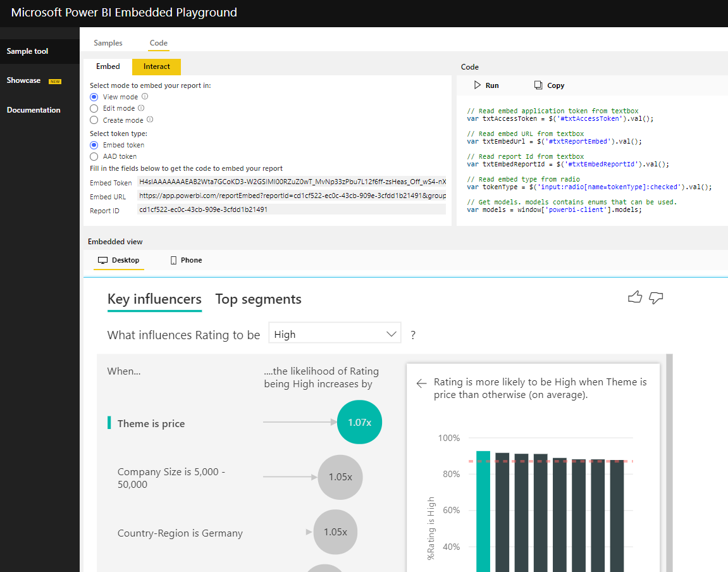The height and width of the screenshot is (572, 728).
Task: Select AAD token radio button
Action: (x=94, y=156)
